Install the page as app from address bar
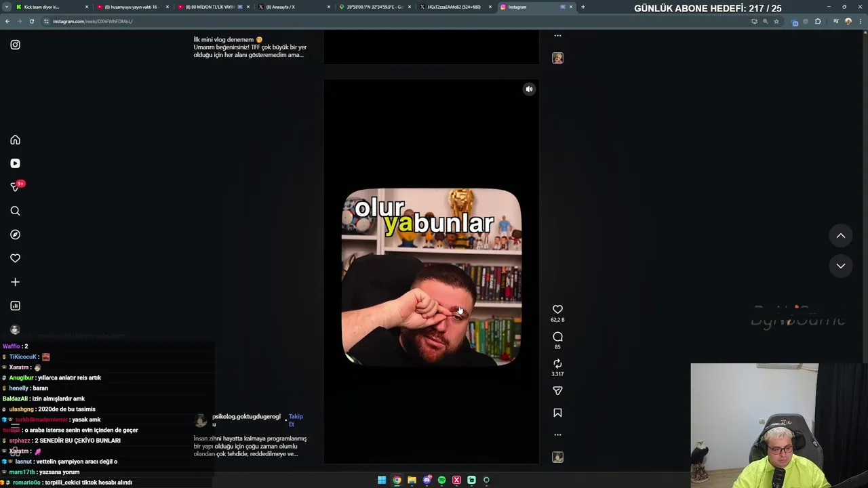The height and width of the screenshot is (488, 868). click(754, 21)
